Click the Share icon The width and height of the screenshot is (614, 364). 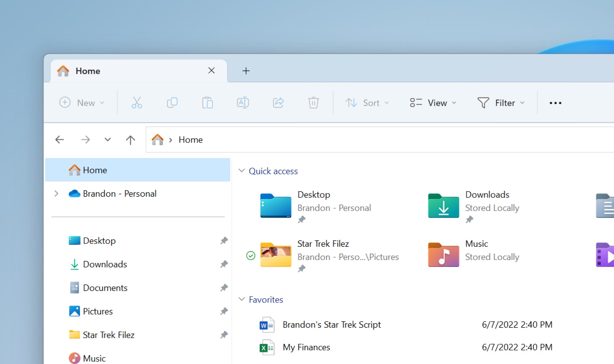[278, 103]
